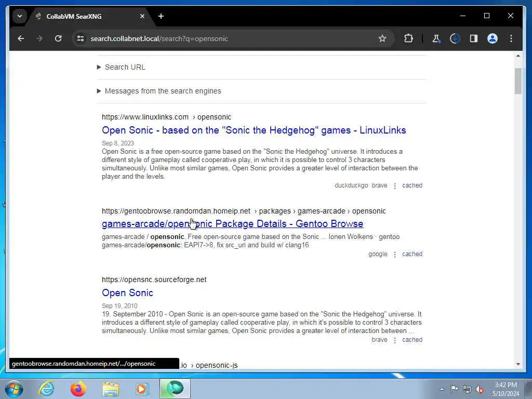This screenshot has height=399, width=532.
Task: Click the Sep 8, 2023 date text
Action: click(118, 143)
